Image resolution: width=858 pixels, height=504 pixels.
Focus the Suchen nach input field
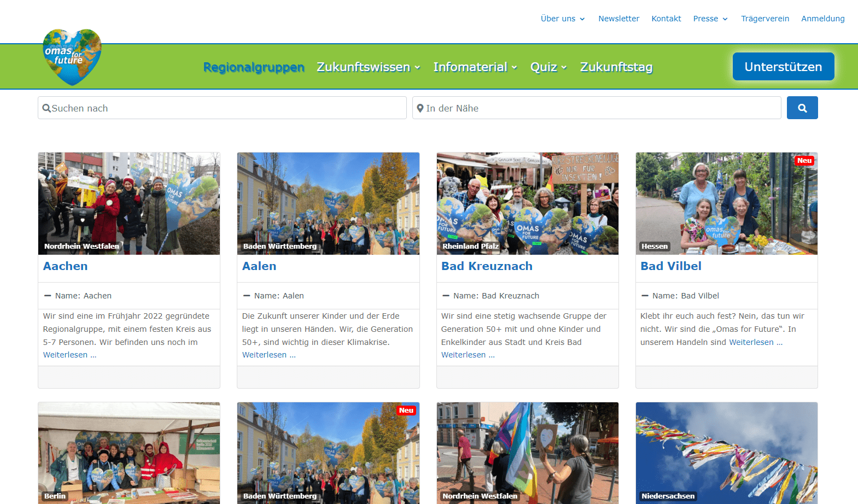[222, 108]
